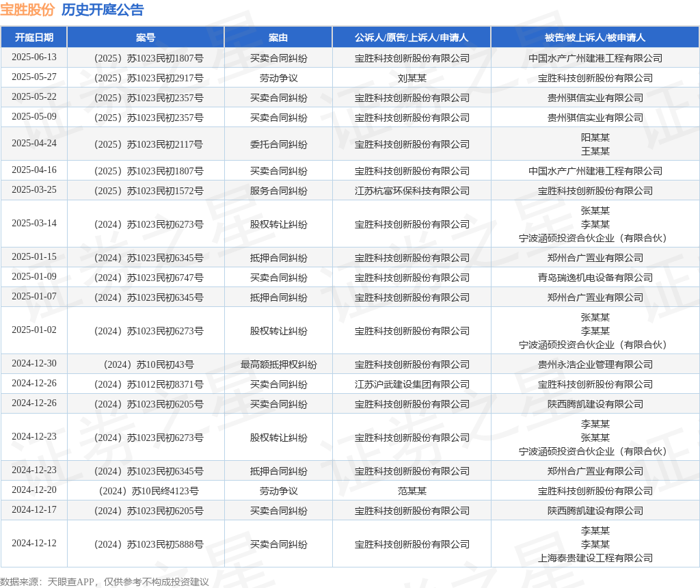Select the date 2025-01-15
700x588 pixels.
[34, 256]
